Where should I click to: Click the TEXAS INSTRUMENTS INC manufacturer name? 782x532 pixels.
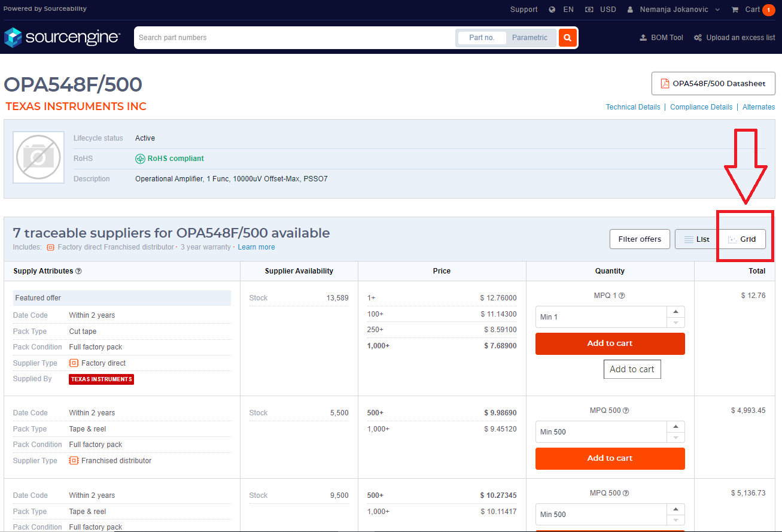coord(76,107)
